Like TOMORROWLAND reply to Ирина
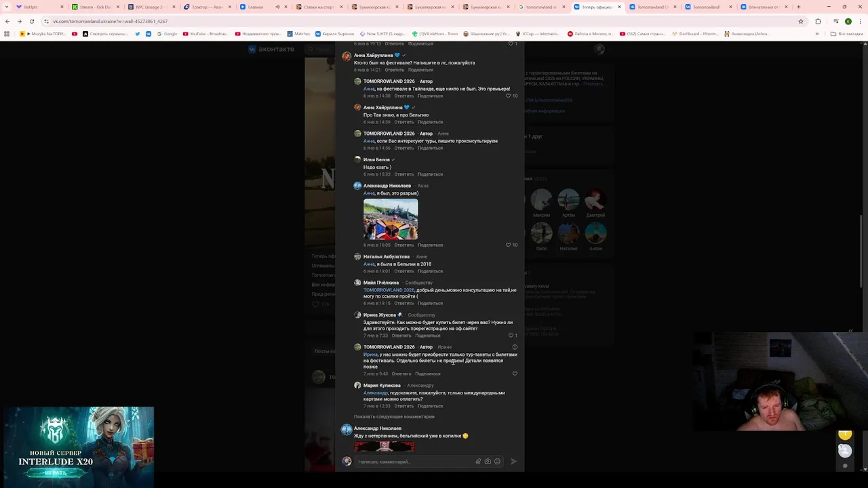The width and height of the screenshot is (868, 488). 515,373
